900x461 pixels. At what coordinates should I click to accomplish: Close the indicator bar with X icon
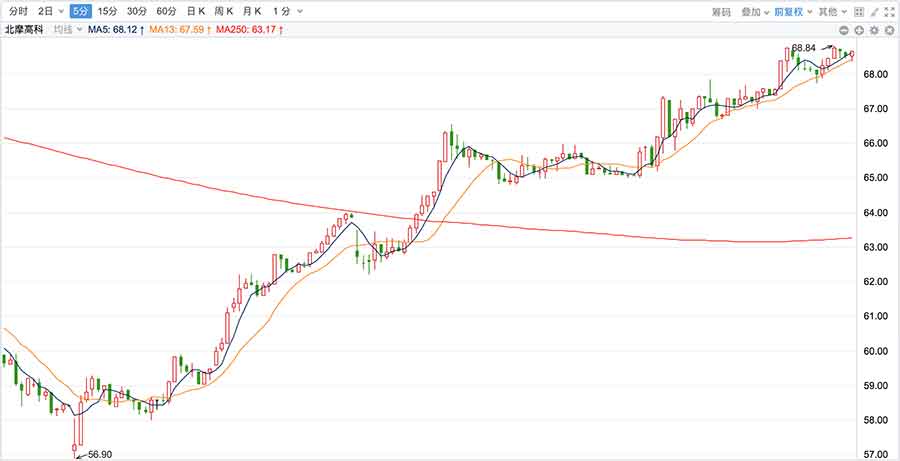pos(888,31)
